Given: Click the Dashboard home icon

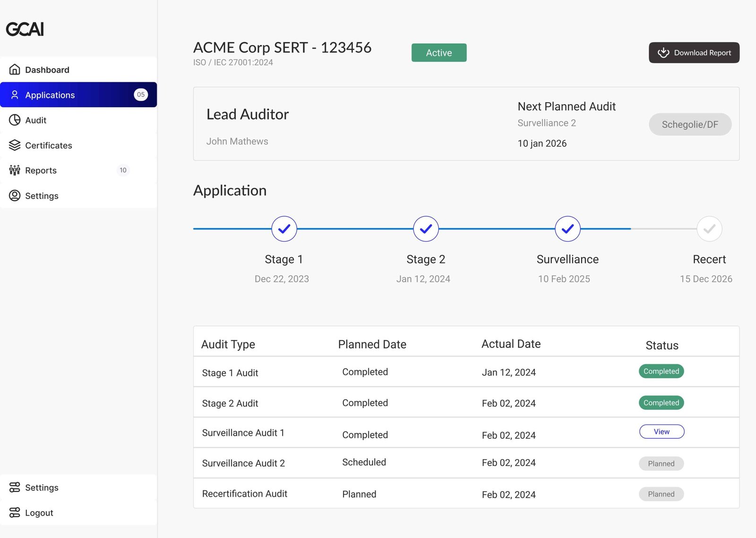Looking at the screenshot, I should (x=15, y=69).
